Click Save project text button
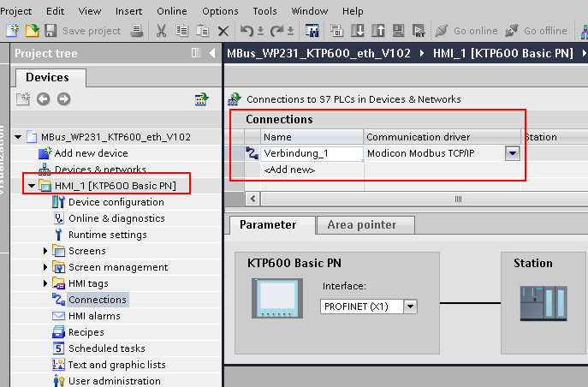The height and width of the screenshot is (387, 588). 92,31
